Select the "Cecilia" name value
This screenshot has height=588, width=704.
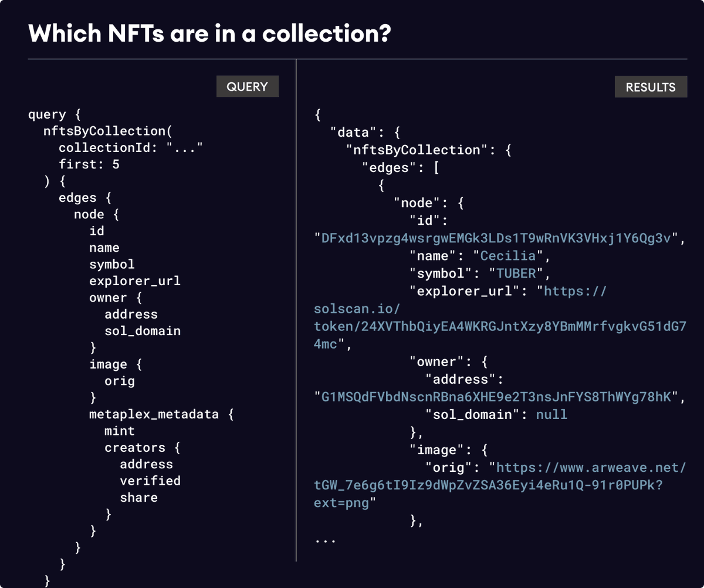(x=508, y=255)
